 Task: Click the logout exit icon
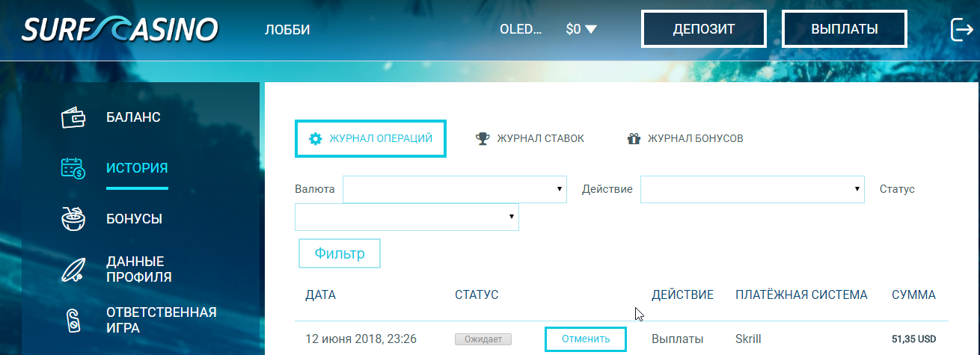pos(961,29)
